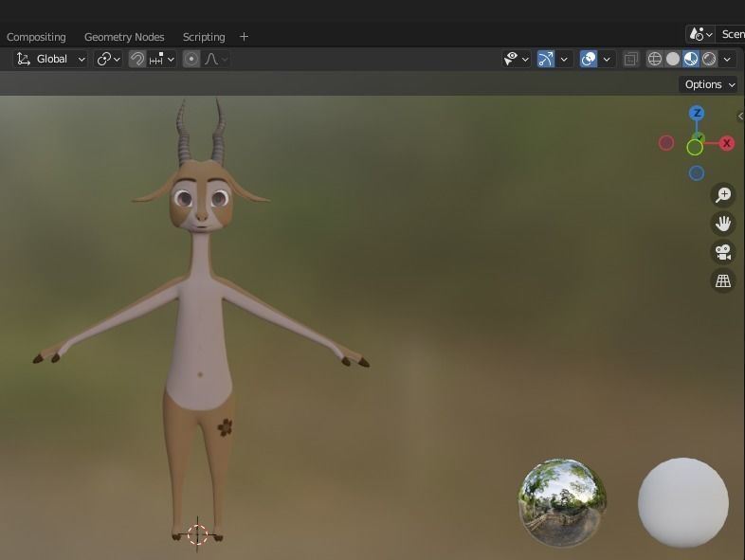
Task: Switch to the Scripting workspace tab
Action: point(204,37)
